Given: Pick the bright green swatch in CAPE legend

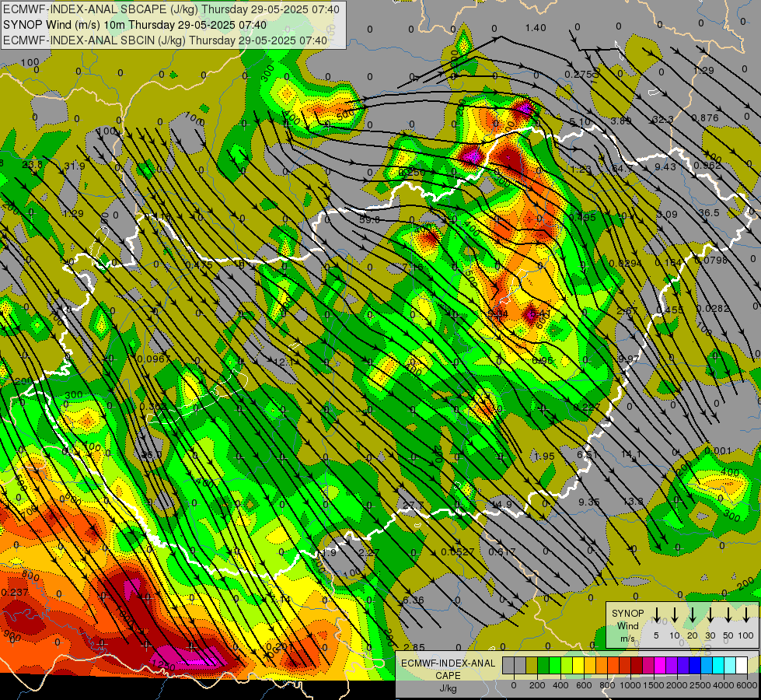Looking at the screenshot, I should coord(555,665).
